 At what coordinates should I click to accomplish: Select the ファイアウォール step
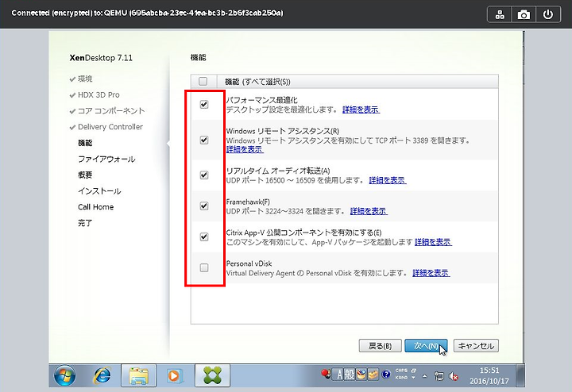pos(106,159)
